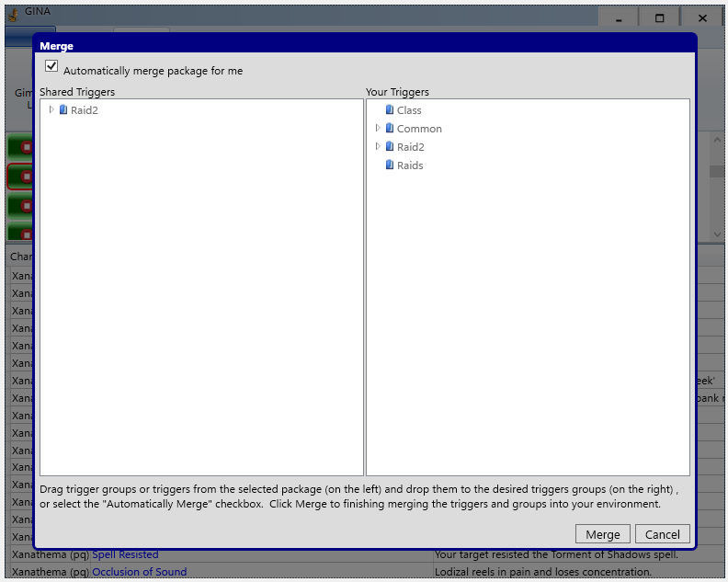The image size is (728, 582).
Task: Expand the Common group in Your Triggers
Action: click(378, 129)
